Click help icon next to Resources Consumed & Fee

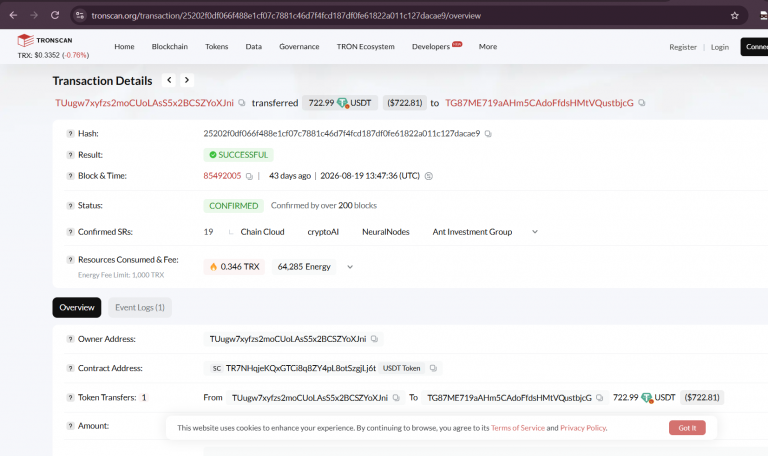pyautogui.click(x=70, y=260)
